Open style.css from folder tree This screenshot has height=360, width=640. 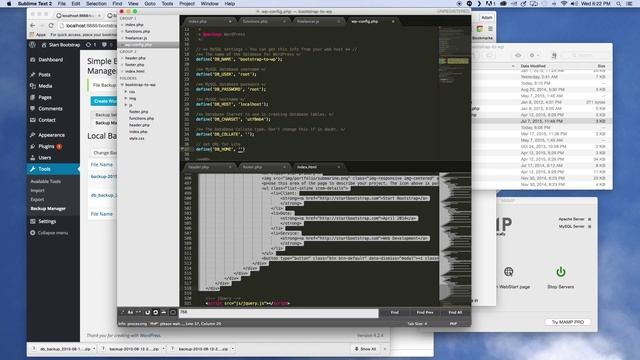click(137, 138)
